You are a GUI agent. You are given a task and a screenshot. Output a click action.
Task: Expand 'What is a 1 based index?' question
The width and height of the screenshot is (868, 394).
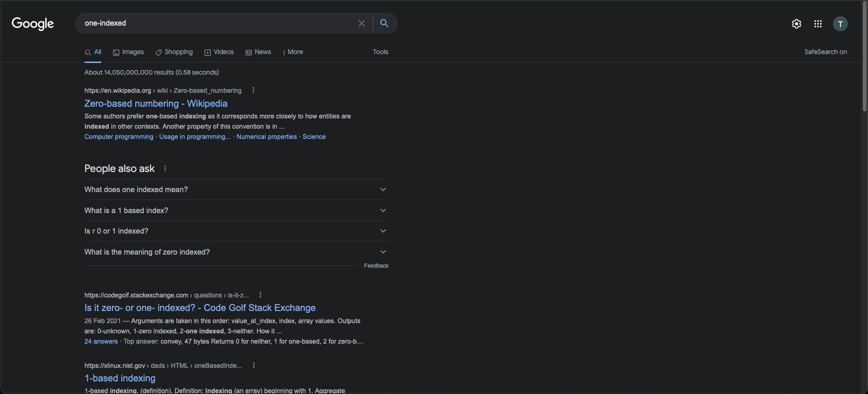point(237,210)
